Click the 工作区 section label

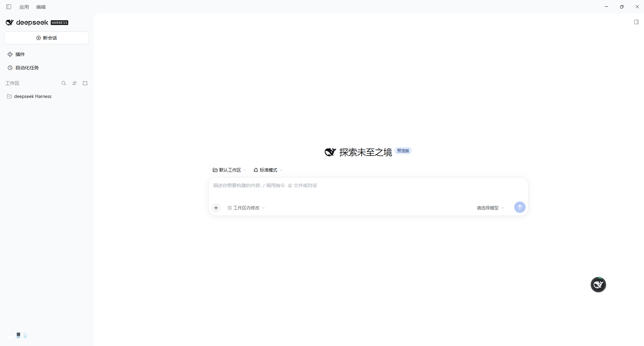(x=12, y=83)
